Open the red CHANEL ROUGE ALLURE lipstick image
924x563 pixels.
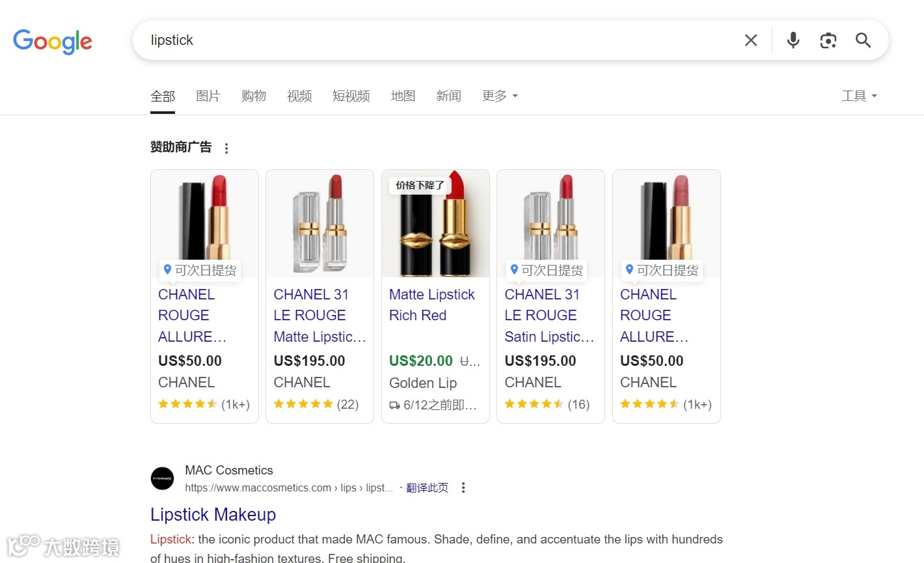pyautogui.click(x=204, y=224)
